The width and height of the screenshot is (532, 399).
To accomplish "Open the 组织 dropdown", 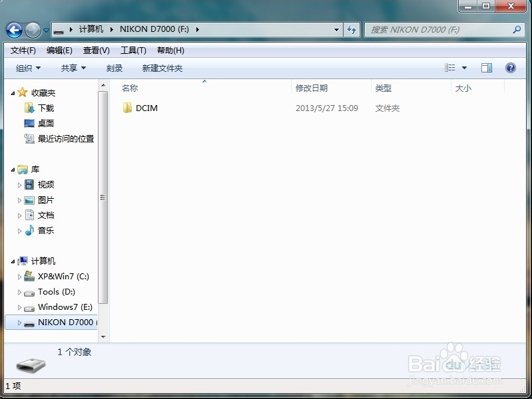I will pyautogui.click(x=28, y=68).
